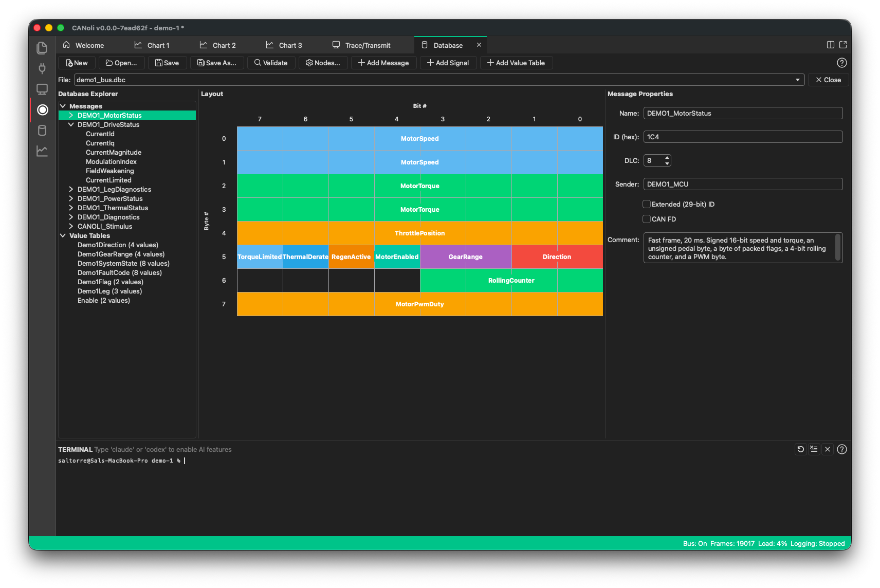The height and width of the screenshot is (588, 880).
Task: Click Validate in the toolbar
Action: (x=271, y=63)
